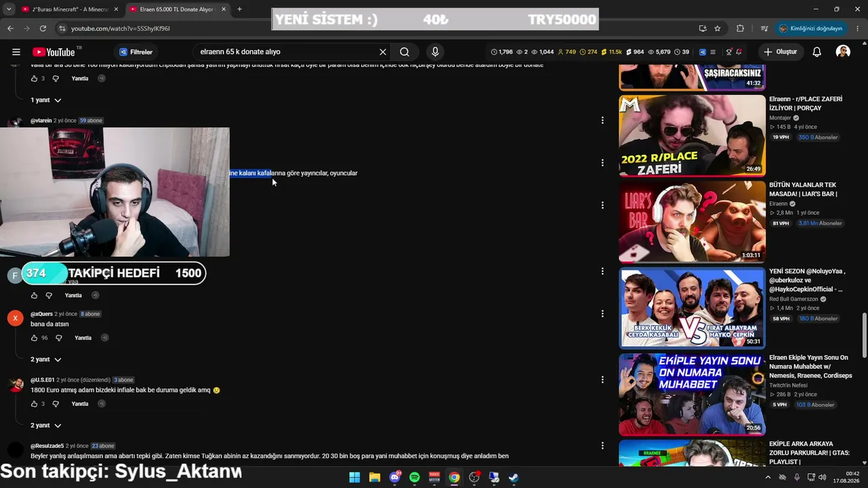Expand the "1 yanıt" replies

(45, 100)
